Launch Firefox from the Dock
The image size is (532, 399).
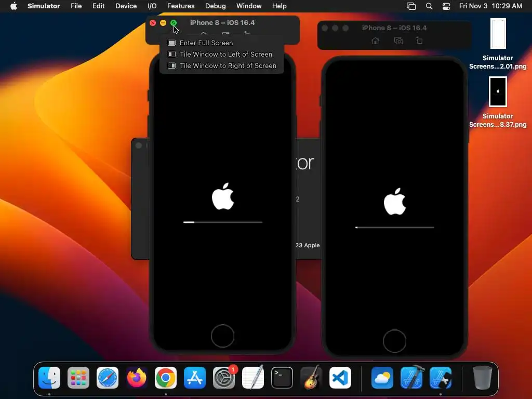coord(137,378)
